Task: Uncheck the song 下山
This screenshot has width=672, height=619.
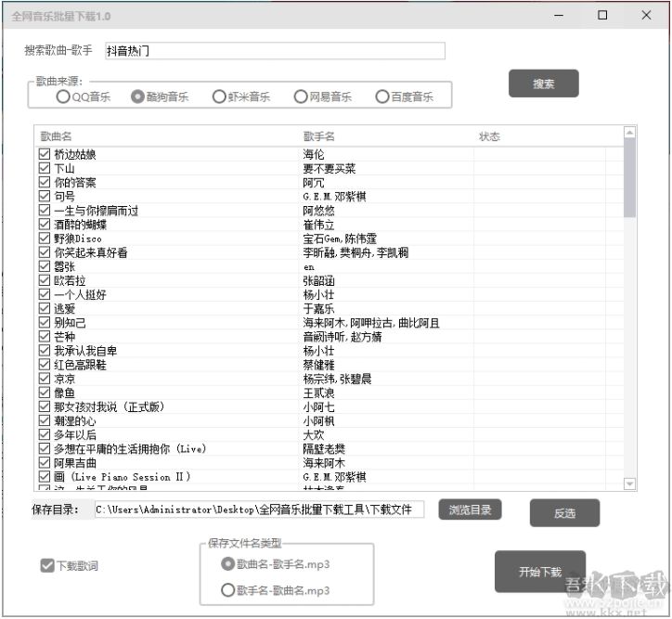Action: point(45,168)
